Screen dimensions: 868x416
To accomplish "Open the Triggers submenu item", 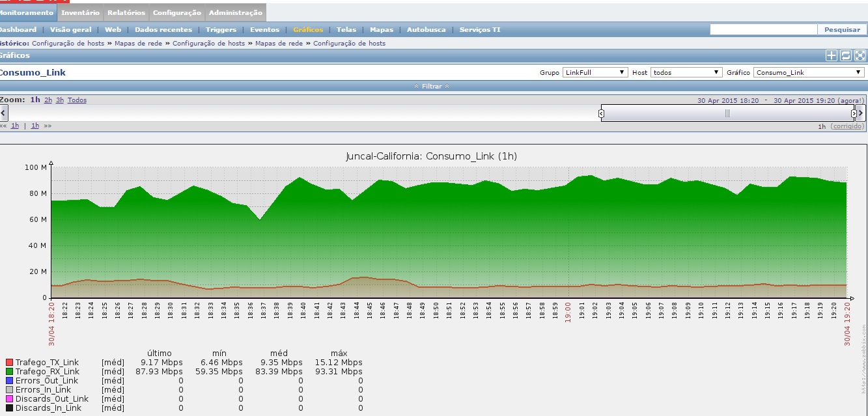I will point(221,29).
